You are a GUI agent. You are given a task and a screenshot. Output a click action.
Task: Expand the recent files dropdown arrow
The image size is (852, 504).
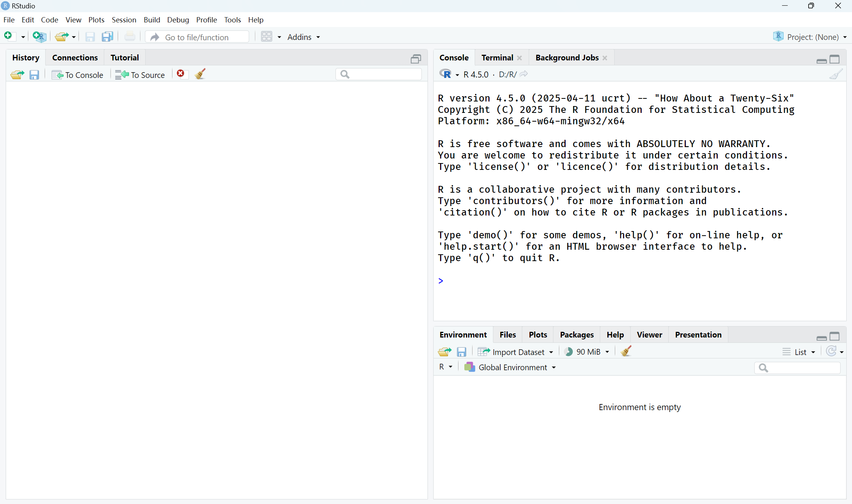coord(74,37)
